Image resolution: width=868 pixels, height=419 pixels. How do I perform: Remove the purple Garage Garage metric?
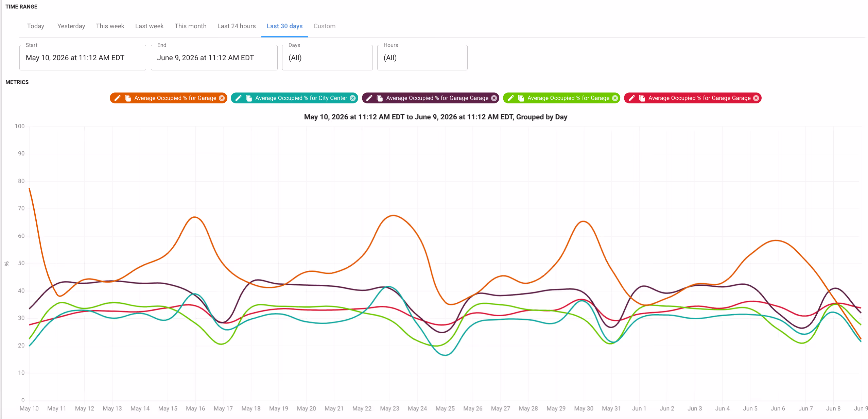click(x=494, y=98)
